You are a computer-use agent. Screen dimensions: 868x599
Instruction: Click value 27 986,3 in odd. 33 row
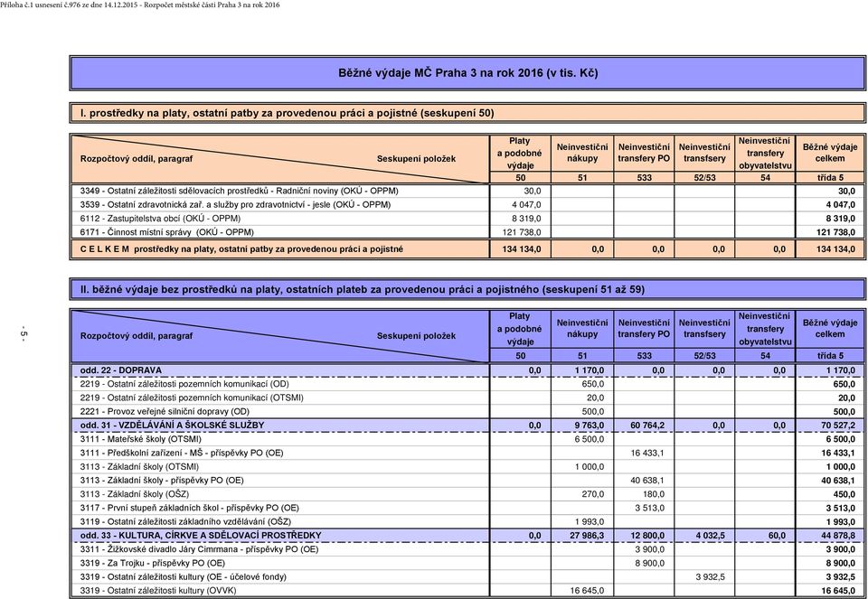click(587, 536)
